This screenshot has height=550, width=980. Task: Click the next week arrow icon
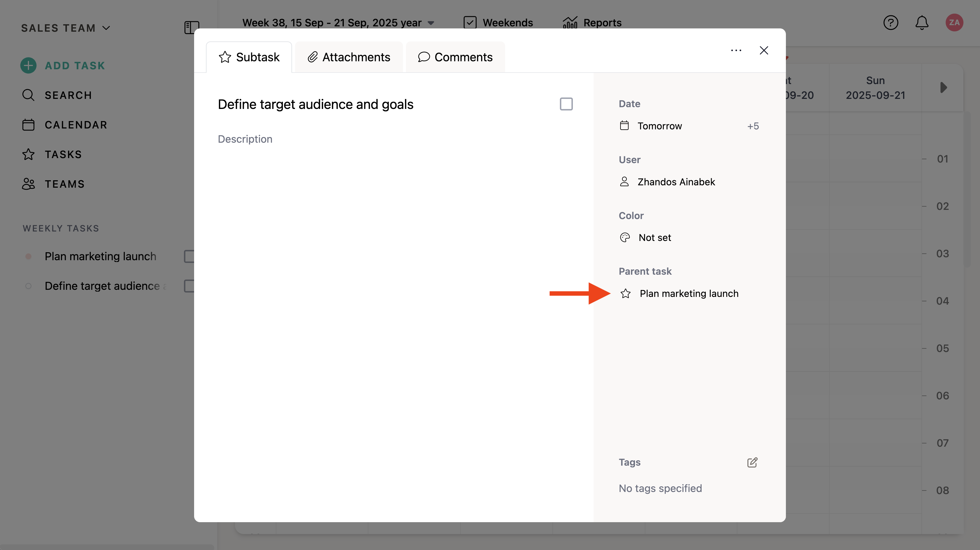[x=943, y=88]
